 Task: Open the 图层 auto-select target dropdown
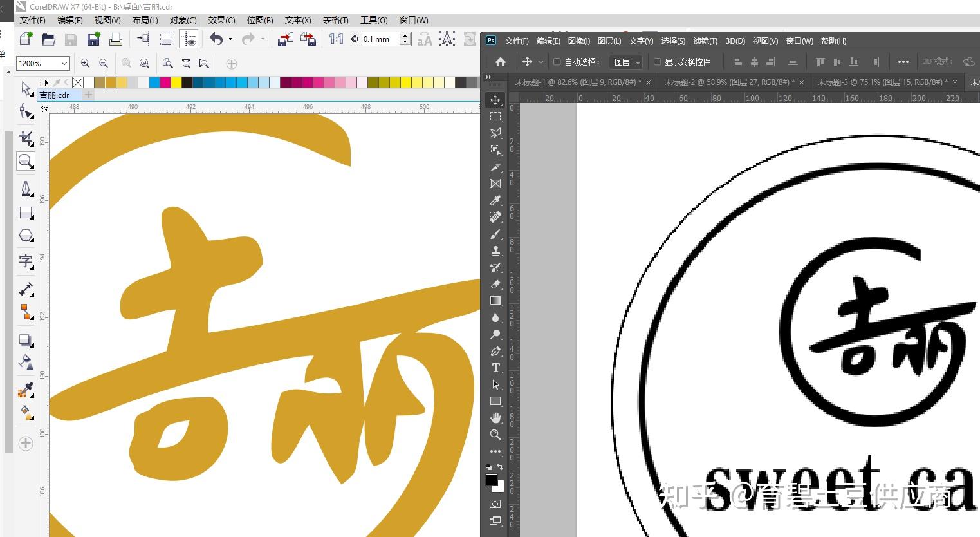click(625, 62)
